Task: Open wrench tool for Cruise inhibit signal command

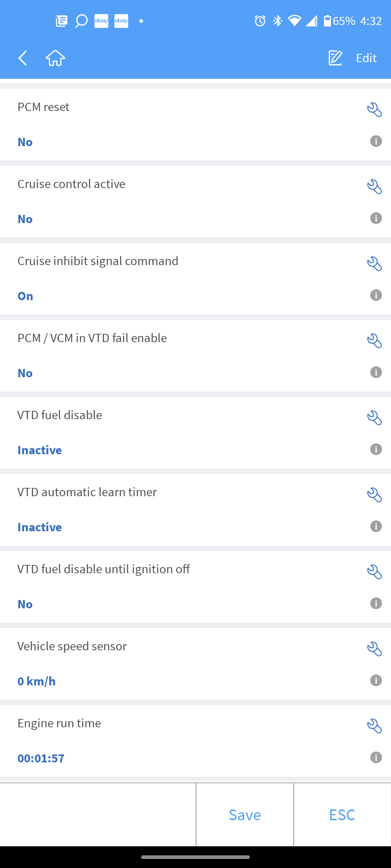Action: click(374, 264)
